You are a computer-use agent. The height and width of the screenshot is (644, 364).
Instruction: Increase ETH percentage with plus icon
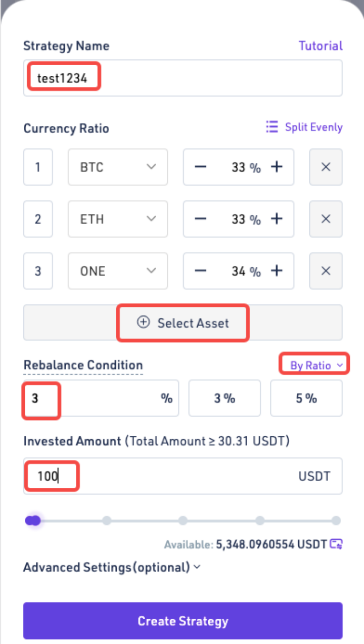click(x=276, y=219)
